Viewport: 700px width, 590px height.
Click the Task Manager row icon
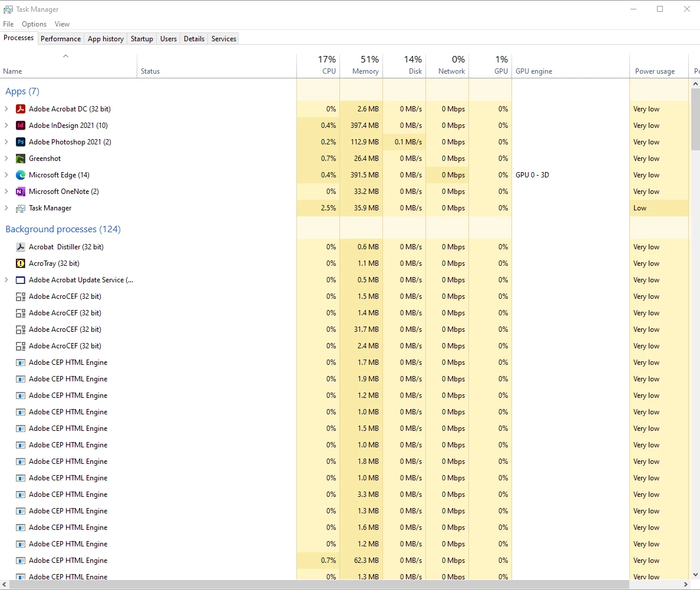(x=21, y=208)
